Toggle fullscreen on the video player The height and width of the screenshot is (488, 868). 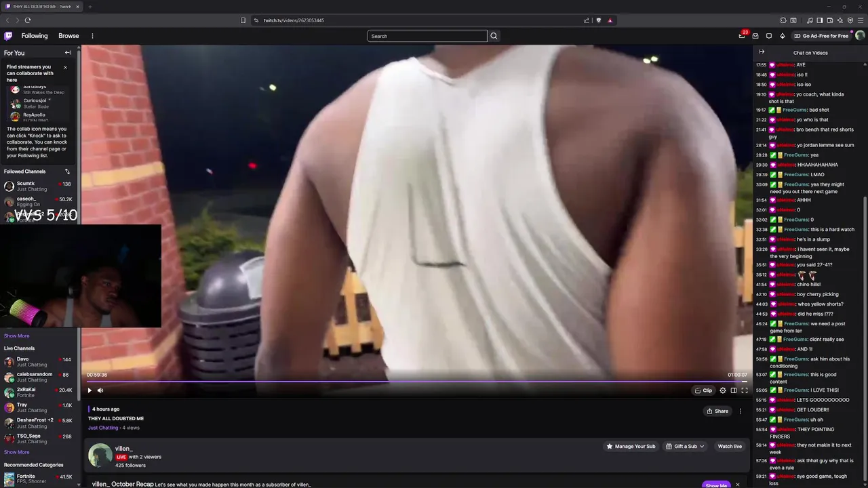point(745,390)
